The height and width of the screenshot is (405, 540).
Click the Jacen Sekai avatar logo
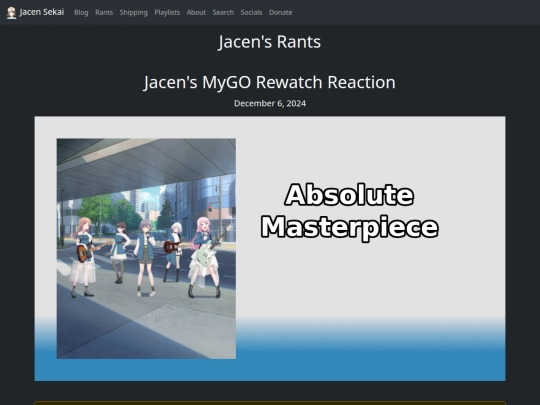click(11, 13)
